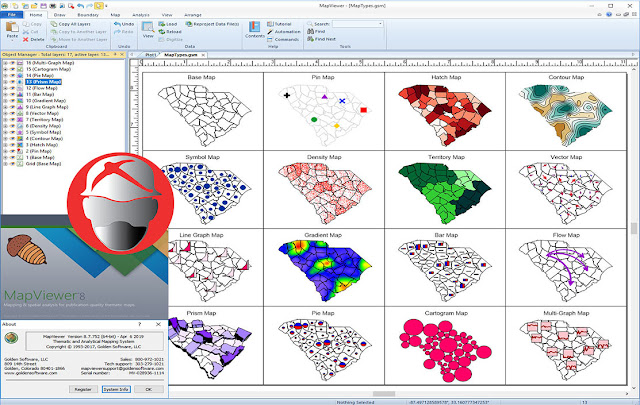Image resolution: width=640 pixels, height=405 pixels.
Task: Expand the 3 (Hatch Map) layer node
Action: (6, 145)
